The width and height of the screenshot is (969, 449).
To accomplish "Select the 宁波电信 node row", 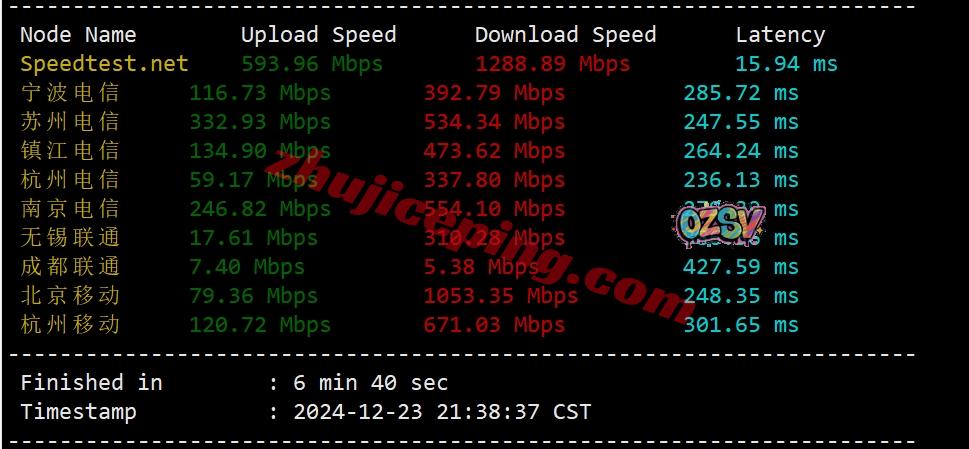I will (x=409, y=93).
